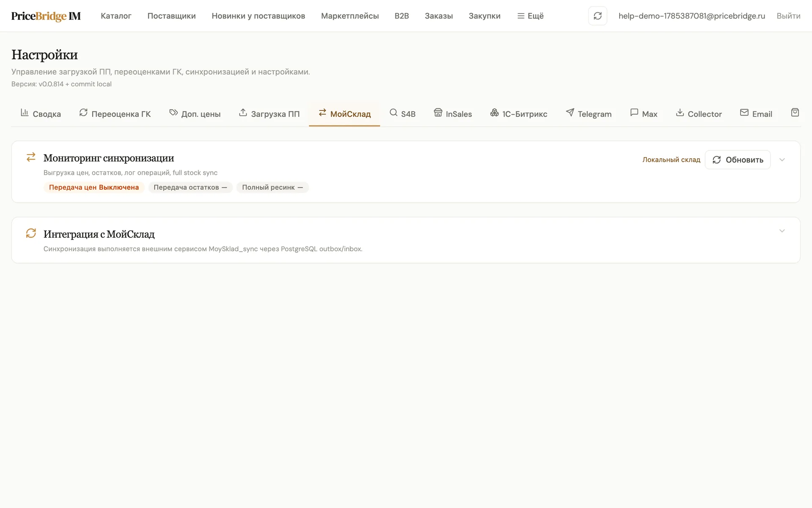812x508 pixels.
Task: Select the МойСклад tab
Action: (344, 113)
